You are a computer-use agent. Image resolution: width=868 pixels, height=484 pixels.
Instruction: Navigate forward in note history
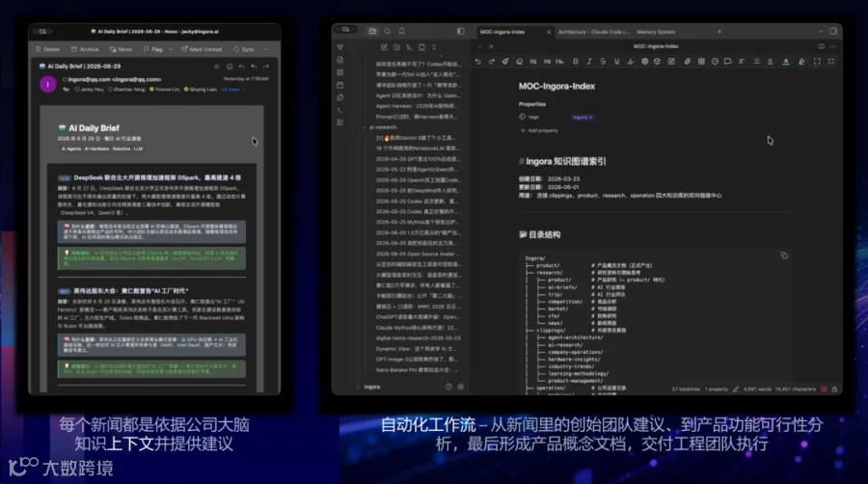pos(491,46)
